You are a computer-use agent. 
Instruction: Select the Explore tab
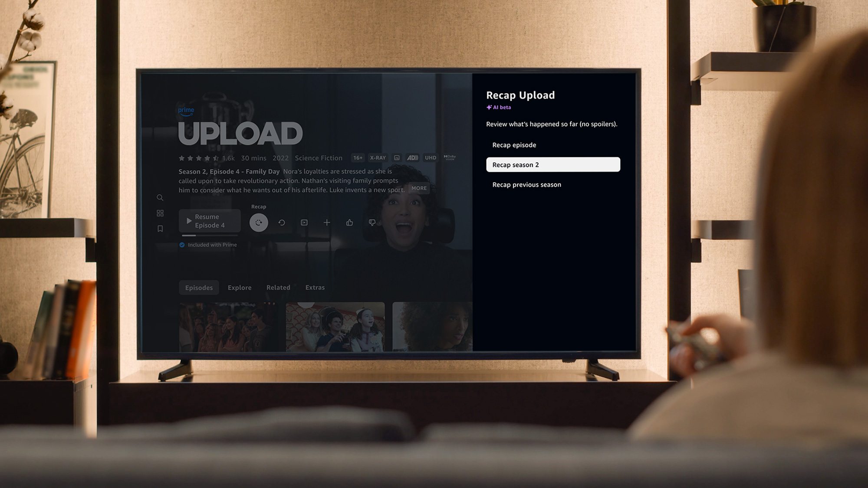pyautogui.click(x=239, y=288)
